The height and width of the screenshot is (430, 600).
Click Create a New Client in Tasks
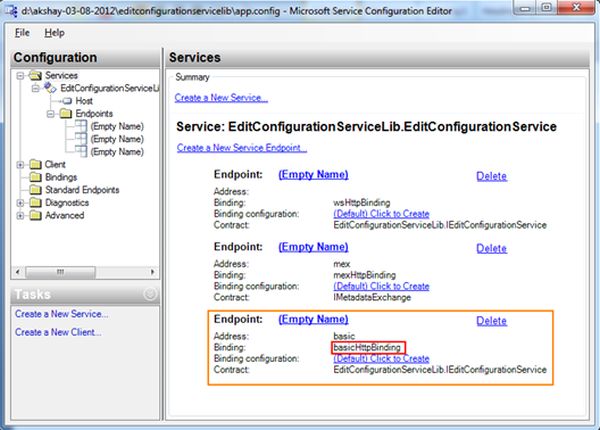58,332
